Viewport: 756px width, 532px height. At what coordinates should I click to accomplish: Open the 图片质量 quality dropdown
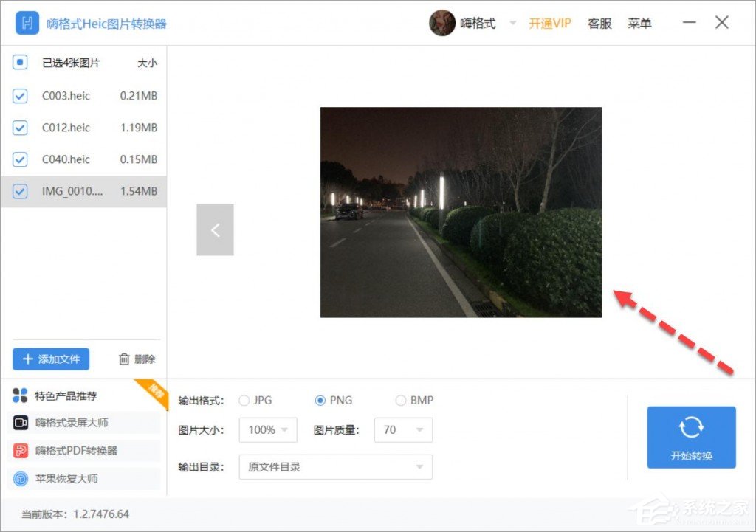click(x=403, y=429)
